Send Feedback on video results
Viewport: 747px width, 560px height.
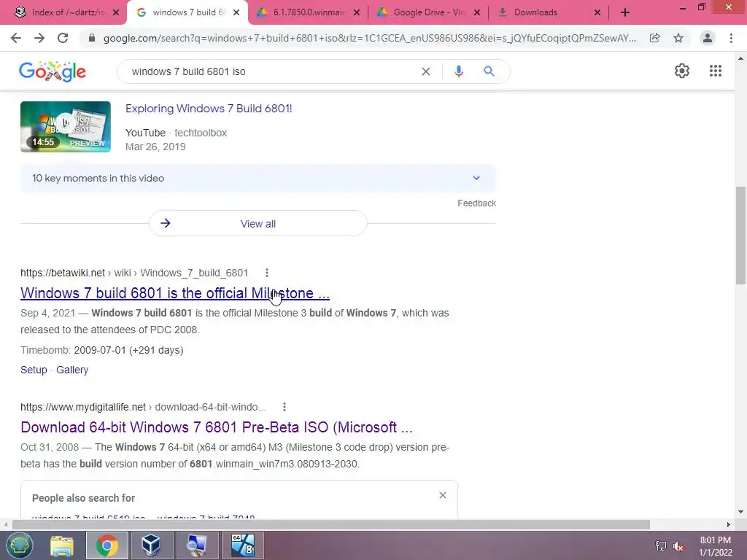477,203
